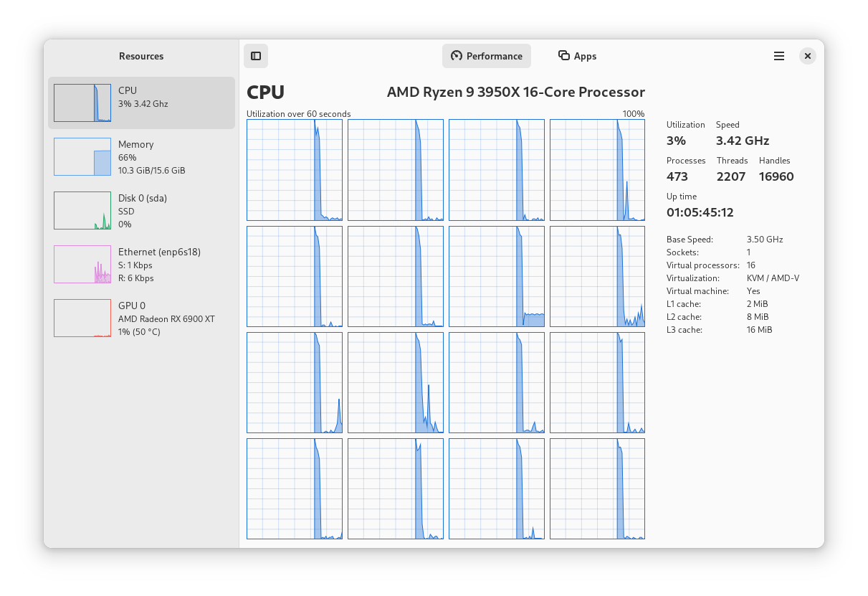Image resolution: width=868 pixels, height=596 pixels.
Task: Click the processes count '473'
Action: [x=677, y=176]
